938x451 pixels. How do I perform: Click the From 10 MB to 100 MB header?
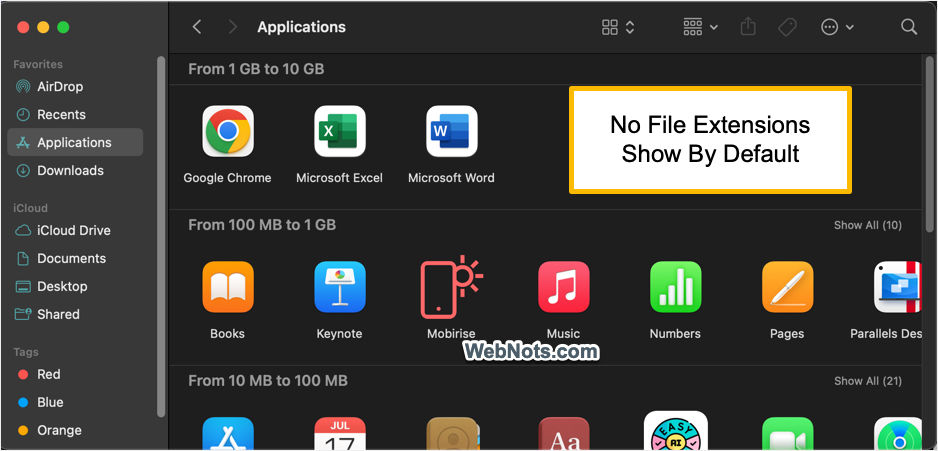tap(268, 381)
